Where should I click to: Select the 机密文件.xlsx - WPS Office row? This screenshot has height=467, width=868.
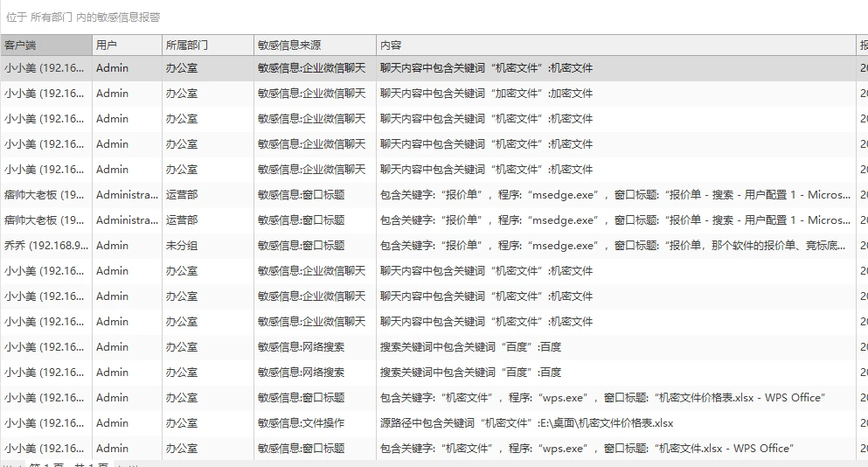tap(434, 449)
